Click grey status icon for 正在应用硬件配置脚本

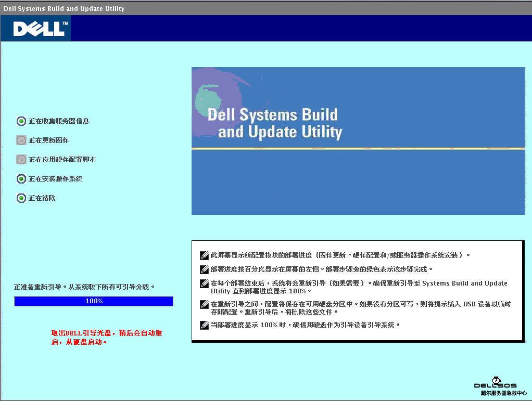click(21, 159)
